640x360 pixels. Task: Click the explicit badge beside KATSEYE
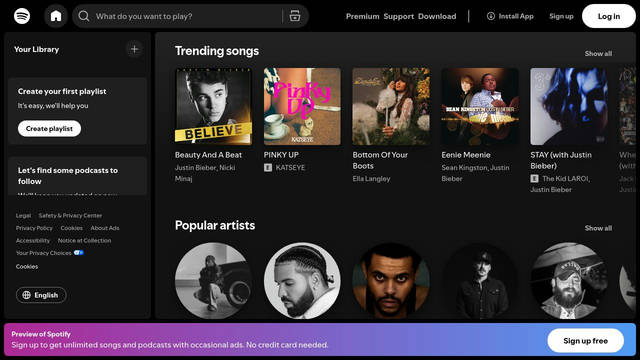point(268,167)
